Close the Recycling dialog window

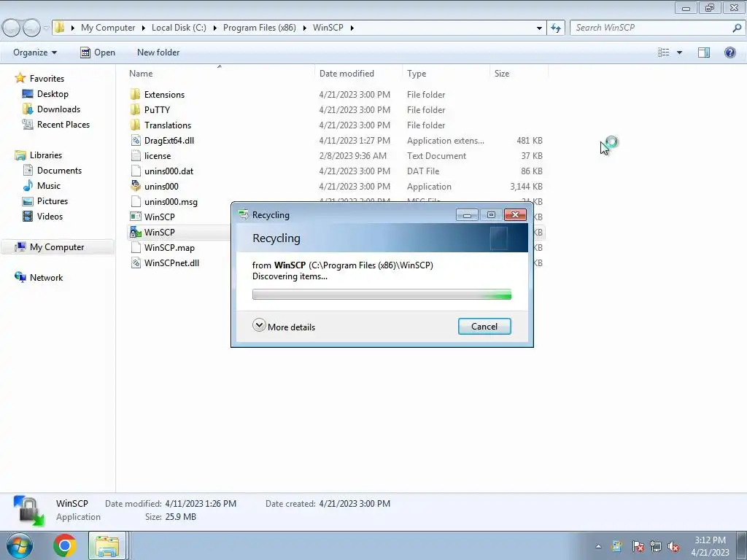(x=515, y=215)
